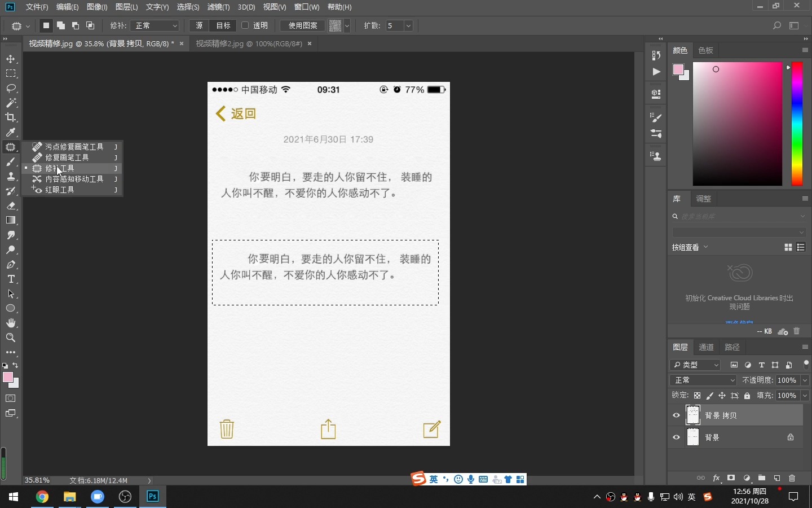The width and height of the screenshot is (812, 508).
Task: Open the 修补 mode dropdown showing 正常
Action: [x=155, y=25]
